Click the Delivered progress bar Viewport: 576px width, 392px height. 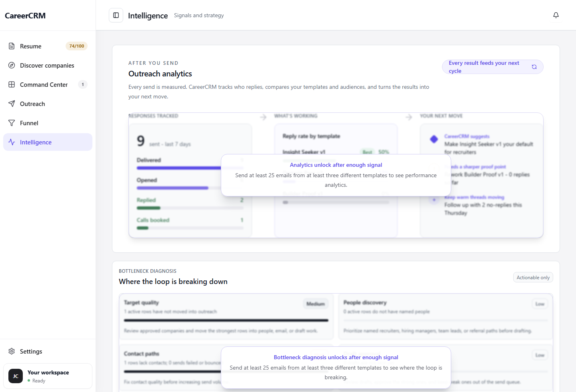pos(190,168)
